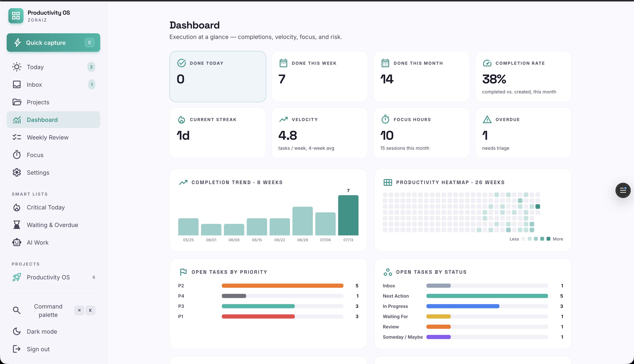Go to the Projects page

coord(53,102)
